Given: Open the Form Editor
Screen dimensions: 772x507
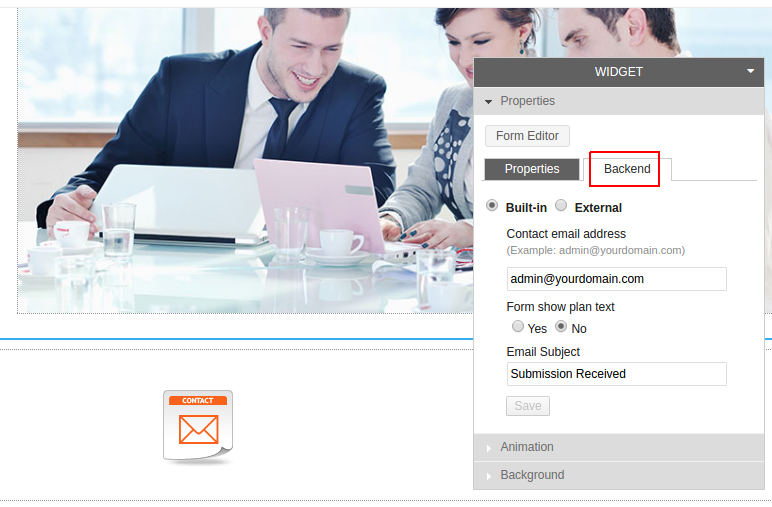Looking at the screenshot, I should pyautogui.click(x=527, y=136).
